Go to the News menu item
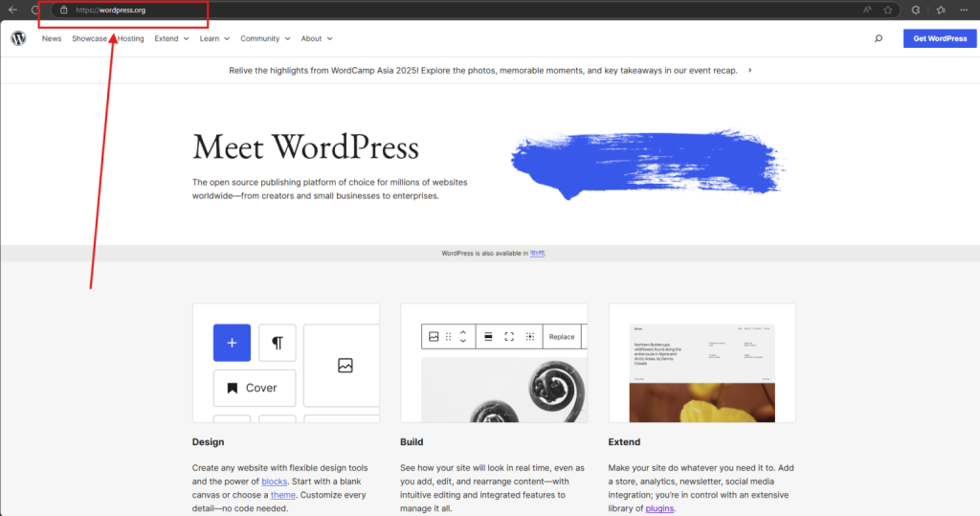The height and width of the screenshot is (516, 980). 52,39
